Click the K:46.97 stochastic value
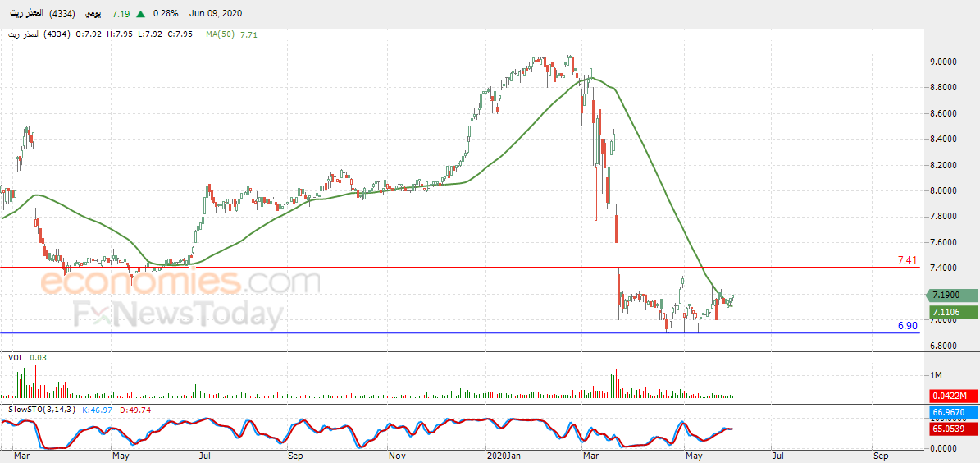The height and width of the screenshot is (463, 980). point(96,409)
